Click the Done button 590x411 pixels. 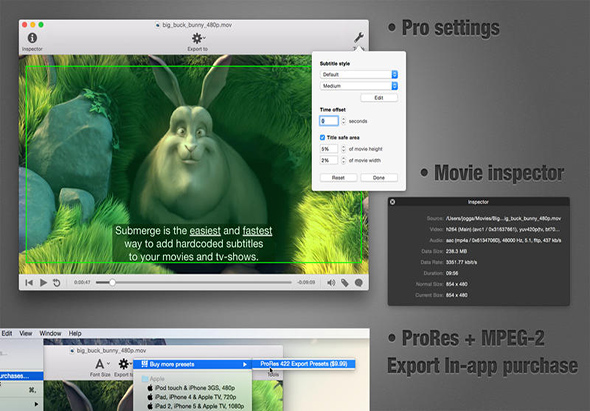(379, 178)
